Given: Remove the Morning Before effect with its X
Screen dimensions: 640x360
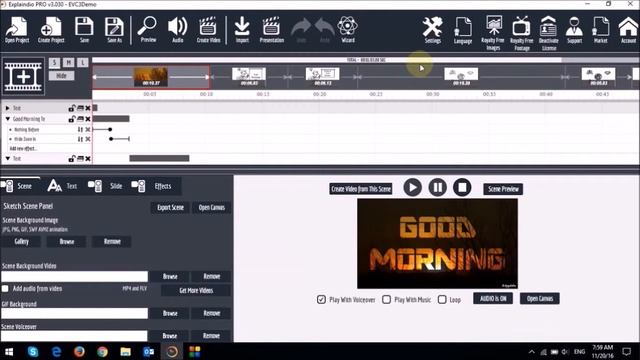Looking at the screenshot, I should [88, 129].
